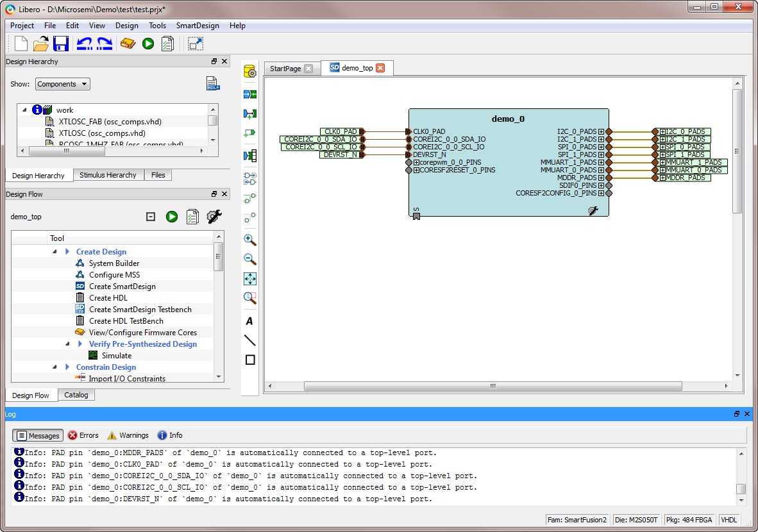Select the Add Text 'A' tool

250,321
